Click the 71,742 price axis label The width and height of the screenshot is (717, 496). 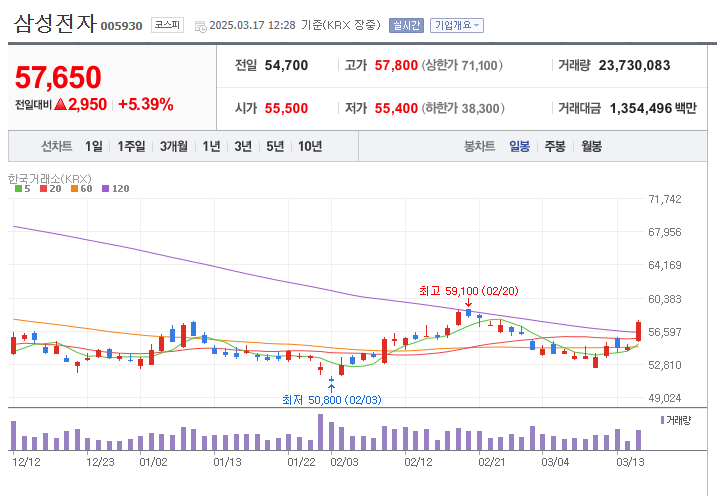point(665,199)
